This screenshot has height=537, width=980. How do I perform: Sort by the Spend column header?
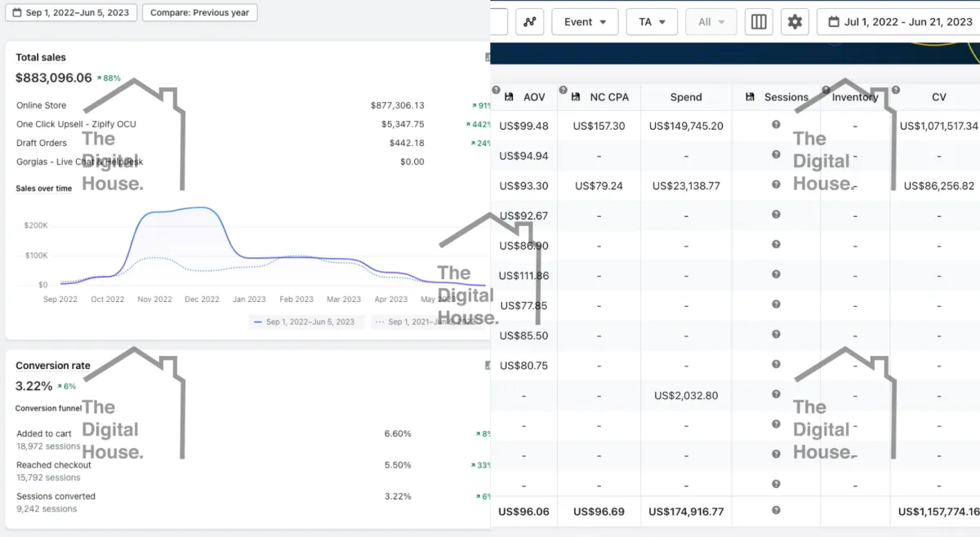[686, 97]
